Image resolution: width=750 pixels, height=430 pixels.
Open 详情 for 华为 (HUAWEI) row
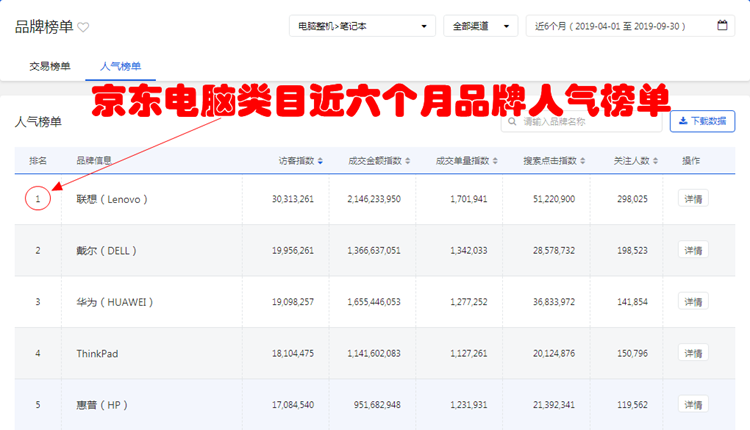pos(693,302)
